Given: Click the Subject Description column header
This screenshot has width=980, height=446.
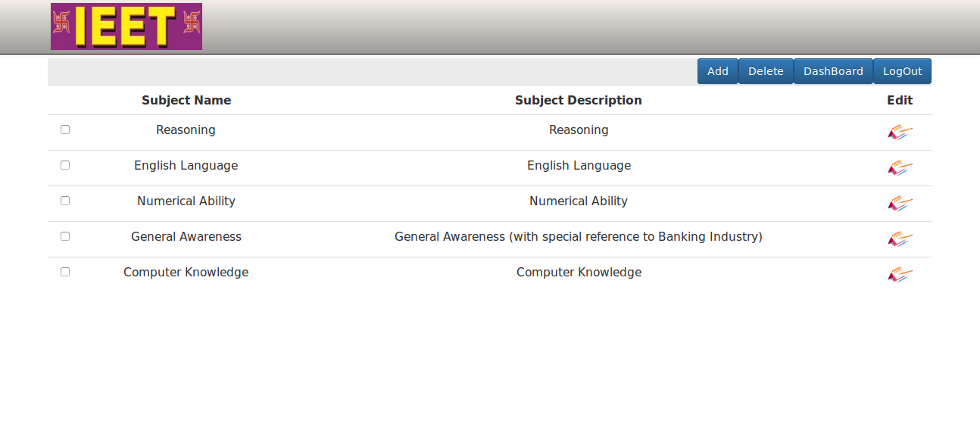Looking at the screenshot, I should point(579,100).
